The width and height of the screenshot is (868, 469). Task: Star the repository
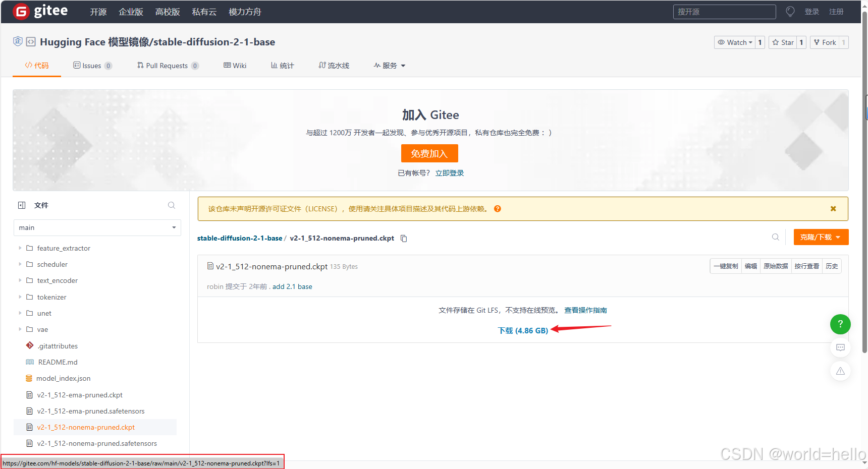coord(783,42)
